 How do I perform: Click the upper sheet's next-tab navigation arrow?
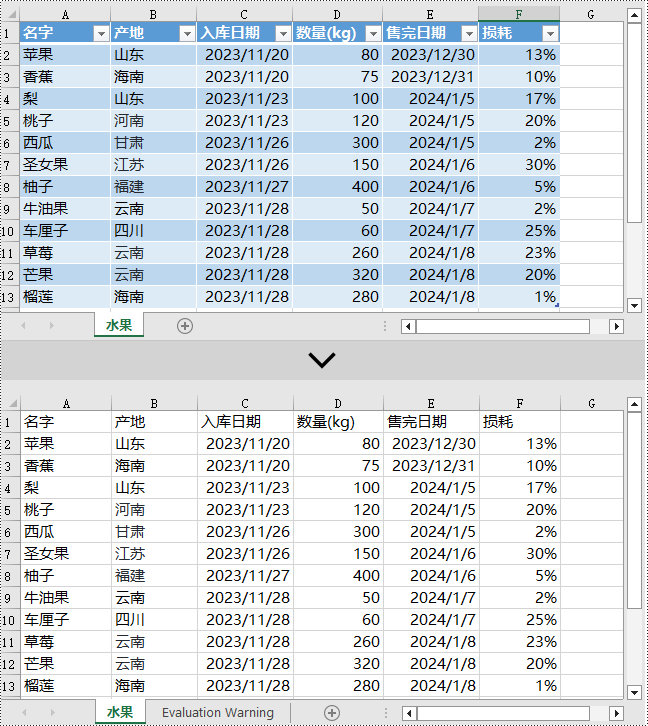click(51, 325)
